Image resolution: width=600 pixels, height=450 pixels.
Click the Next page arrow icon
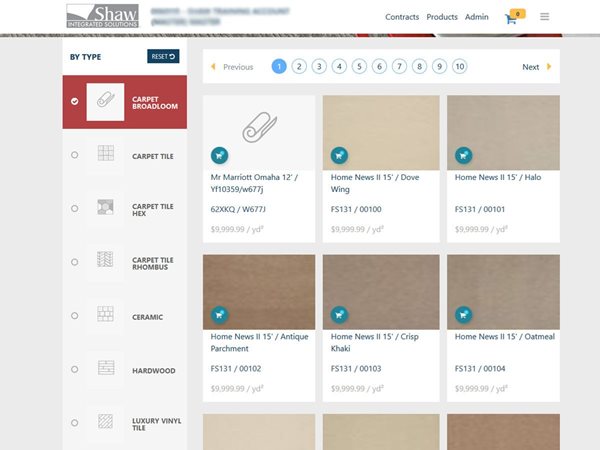pos(549,67)
